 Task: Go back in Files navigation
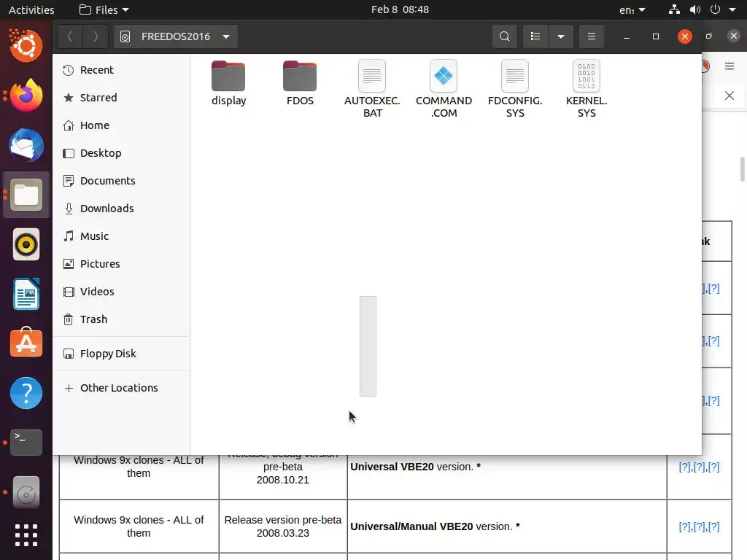click(x=70, y=36)
